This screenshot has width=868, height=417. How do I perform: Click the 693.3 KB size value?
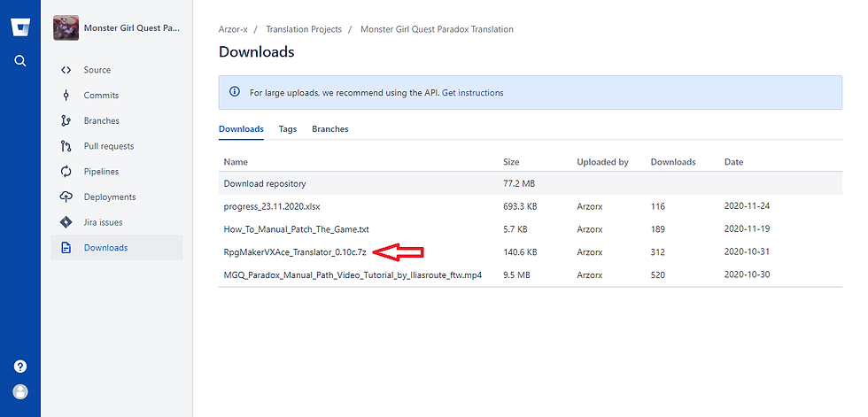click(520, 206)
